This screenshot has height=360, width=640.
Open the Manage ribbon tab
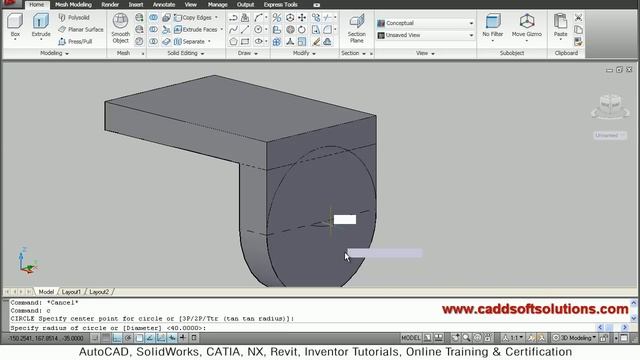tap(217, 4)
